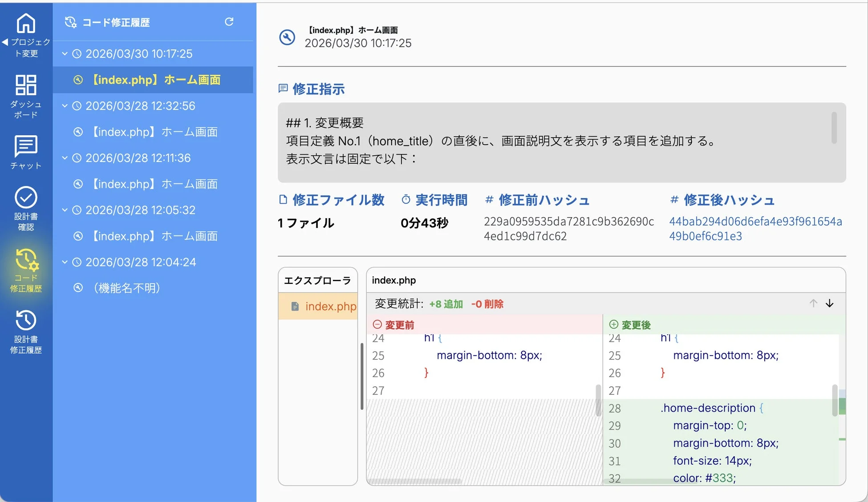This screenshot has width=868, height=502.
Task: Jump to next change with down arrow
Action: pyautogui.click(x=829, y=303)
